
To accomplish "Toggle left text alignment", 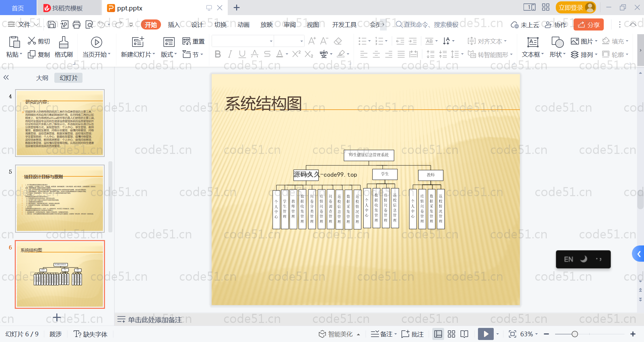I will point(364,54).
